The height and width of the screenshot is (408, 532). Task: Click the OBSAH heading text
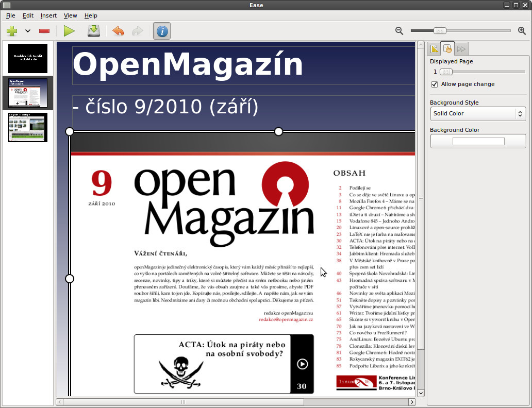(x=350, y=173)
